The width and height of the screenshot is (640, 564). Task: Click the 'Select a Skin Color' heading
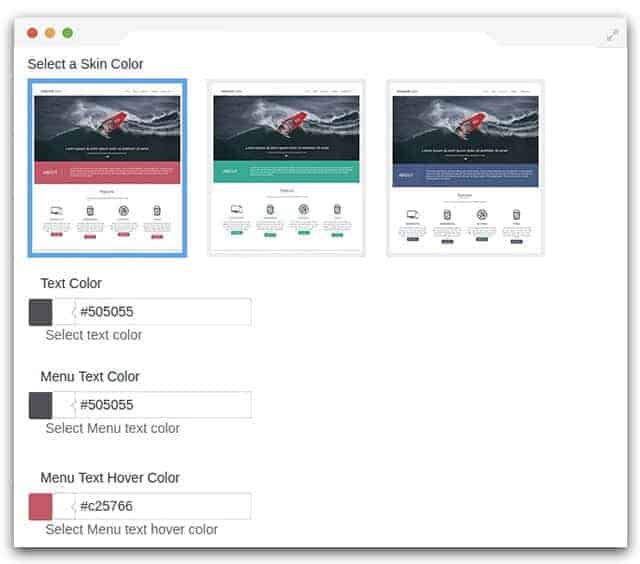coord(85,64)
